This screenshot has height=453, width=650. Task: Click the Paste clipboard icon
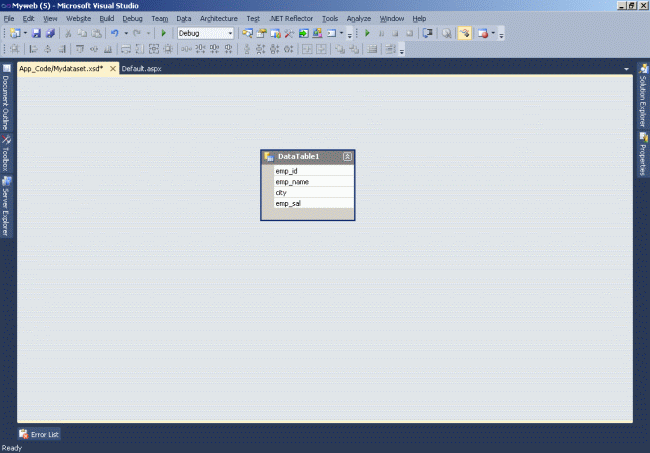coord(96,33)
